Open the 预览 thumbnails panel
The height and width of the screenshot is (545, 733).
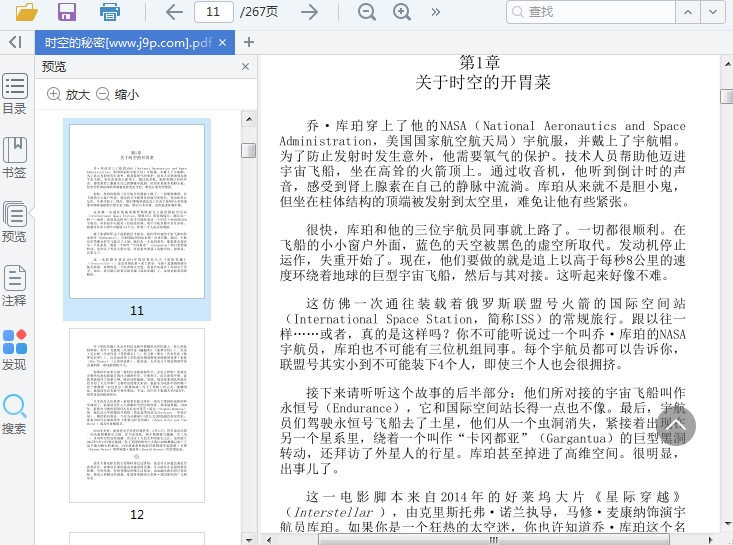(x=14, y=222)
